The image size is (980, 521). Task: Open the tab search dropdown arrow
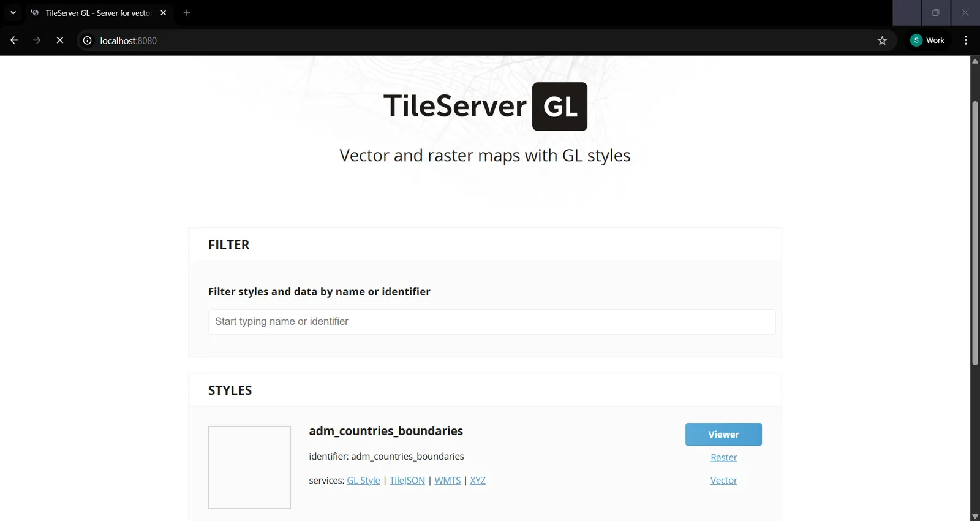pos(13,13)
